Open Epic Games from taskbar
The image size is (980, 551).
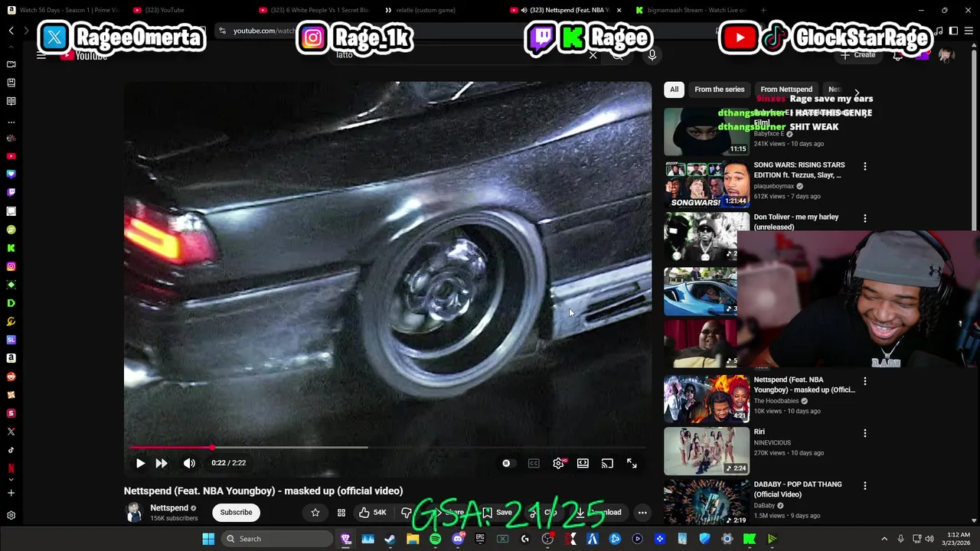[x=480, y=539]
